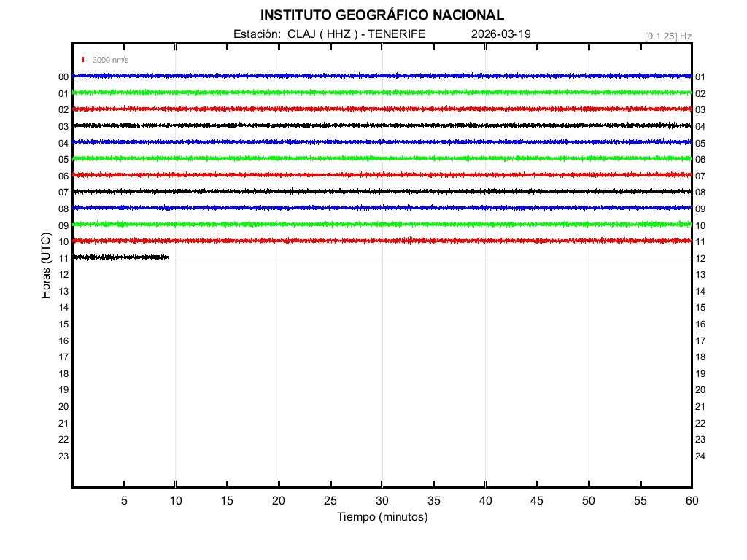Pick the red trace on the hour 06 row

coord(382,175)
